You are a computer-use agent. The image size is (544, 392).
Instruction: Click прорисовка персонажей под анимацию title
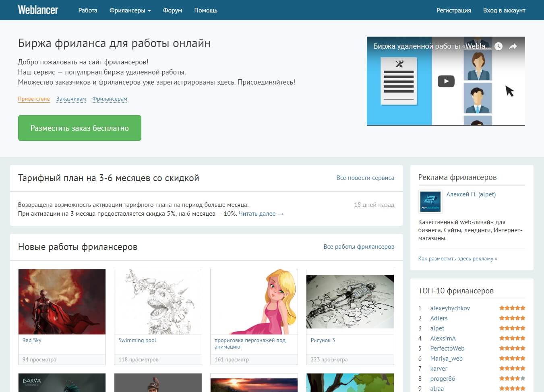pyautogui.click(x=250, y=343)
